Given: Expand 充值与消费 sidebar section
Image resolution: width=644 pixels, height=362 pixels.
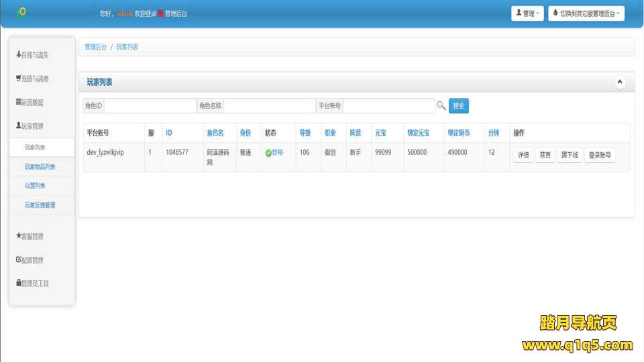Looking at the screenshot, I should [34, 79].
